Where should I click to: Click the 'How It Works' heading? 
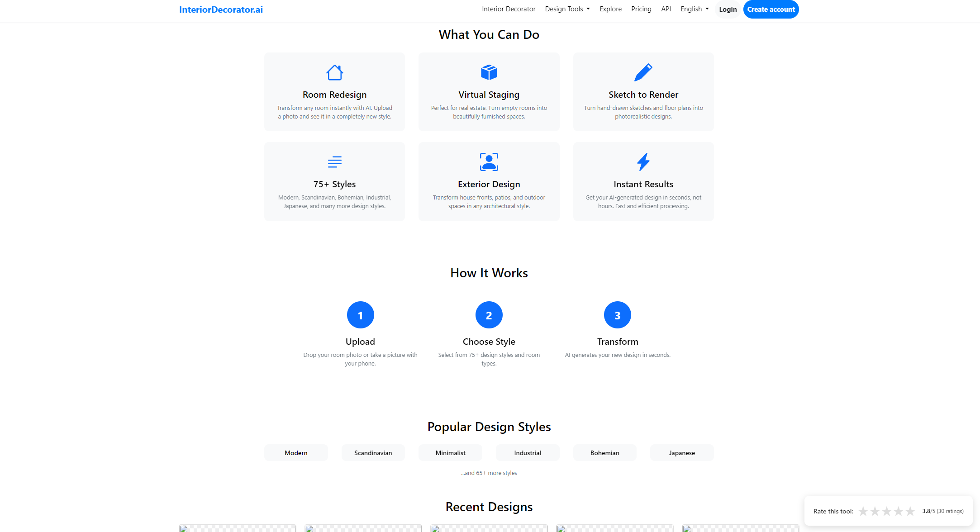coord(489,273)
